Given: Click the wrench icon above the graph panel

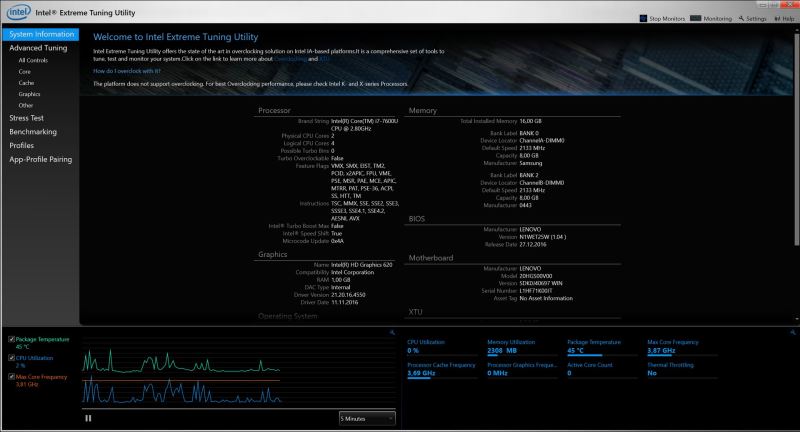Looking at the screenshot, I should click(394, 330).
